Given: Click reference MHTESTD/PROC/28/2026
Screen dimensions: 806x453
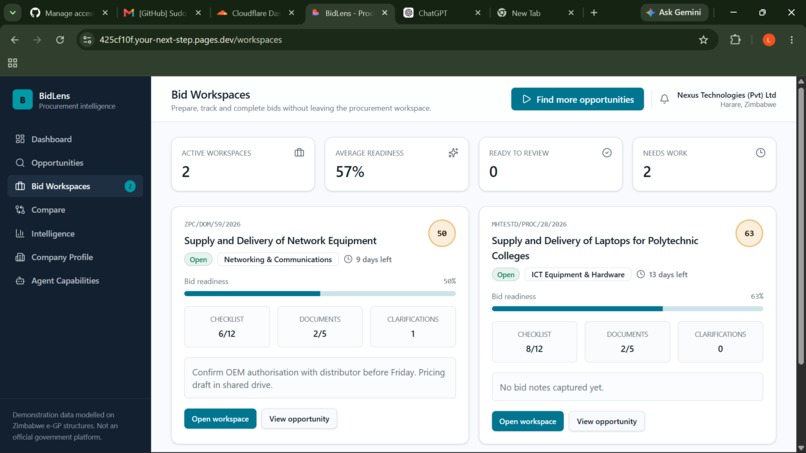Looking at the screenshot, I should [x=529, y=224].
